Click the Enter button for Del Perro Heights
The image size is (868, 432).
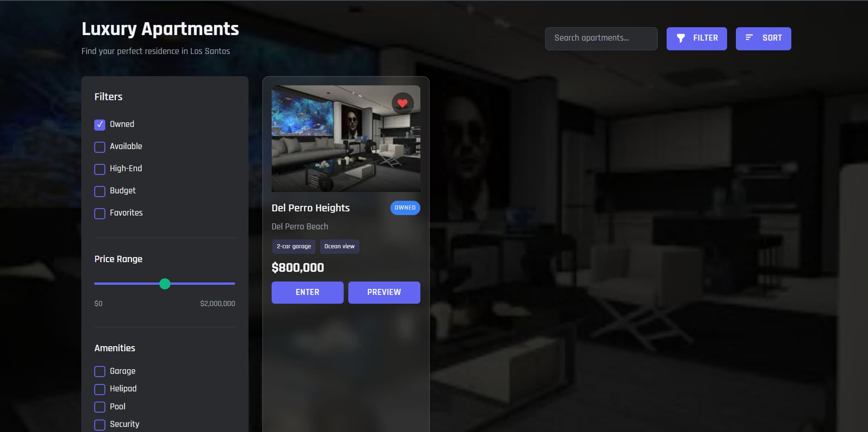click(308, 293)
